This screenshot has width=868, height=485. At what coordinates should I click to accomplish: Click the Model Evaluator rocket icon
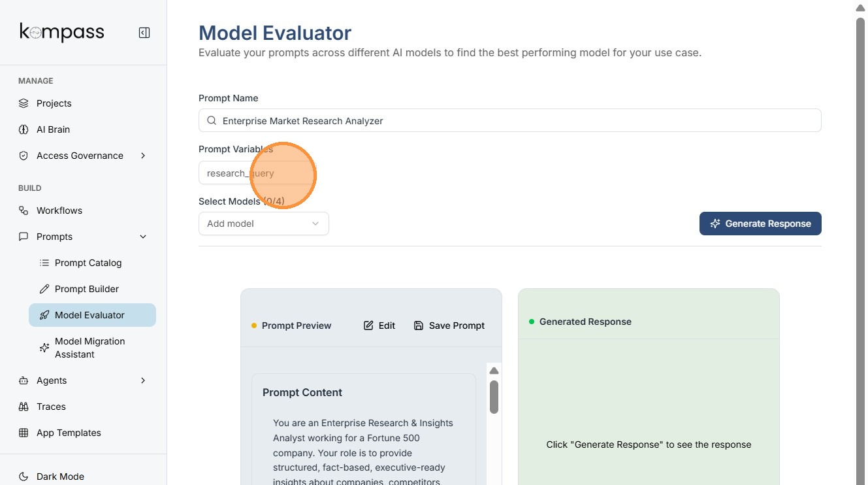pos(44,315)
